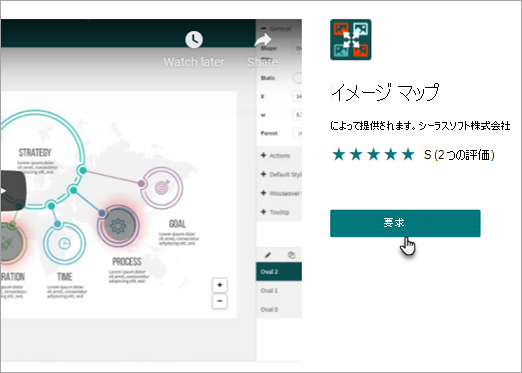Open the Shape dropdown

coord(297,48)
